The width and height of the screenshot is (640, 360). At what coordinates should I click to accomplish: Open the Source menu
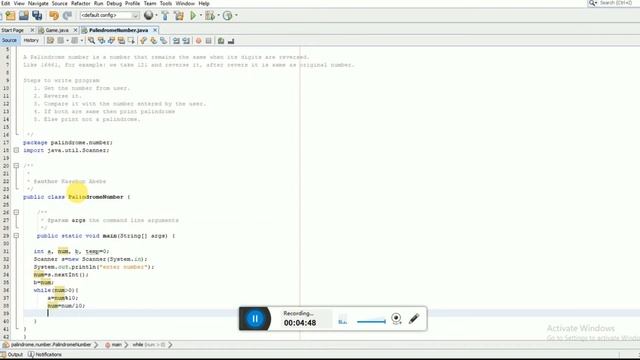click(60, 3)
